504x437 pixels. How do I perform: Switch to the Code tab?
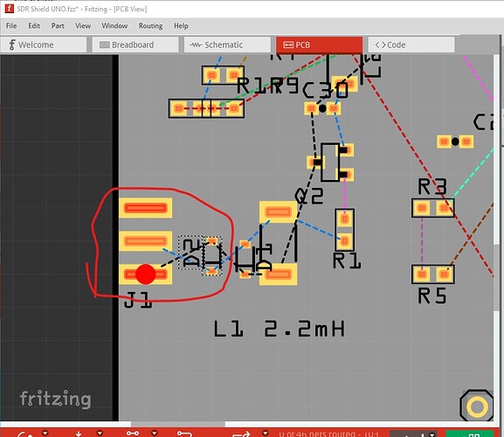pyautogui.click(x=411, y=45)
